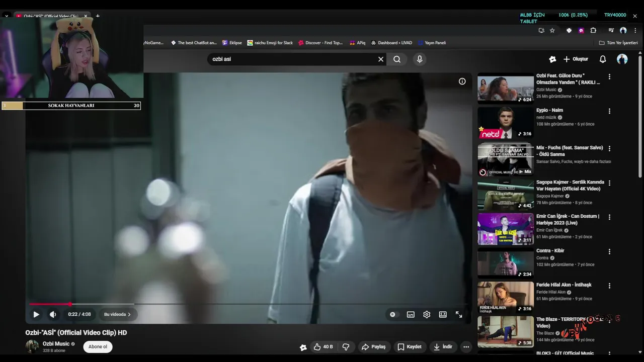The width and height of the screenshot is (644, 362).
Task: Turn on subtitles with the captions icon
Action: 411,314
